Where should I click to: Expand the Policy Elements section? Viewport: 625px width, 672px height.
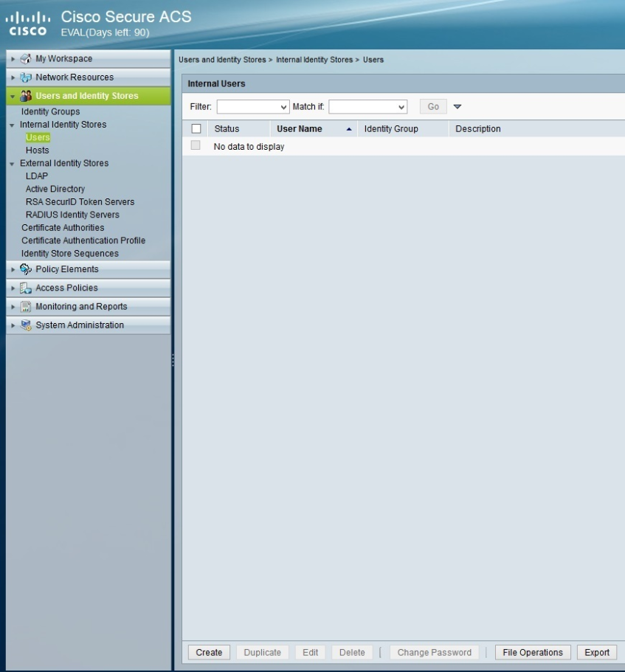[13, 269]
